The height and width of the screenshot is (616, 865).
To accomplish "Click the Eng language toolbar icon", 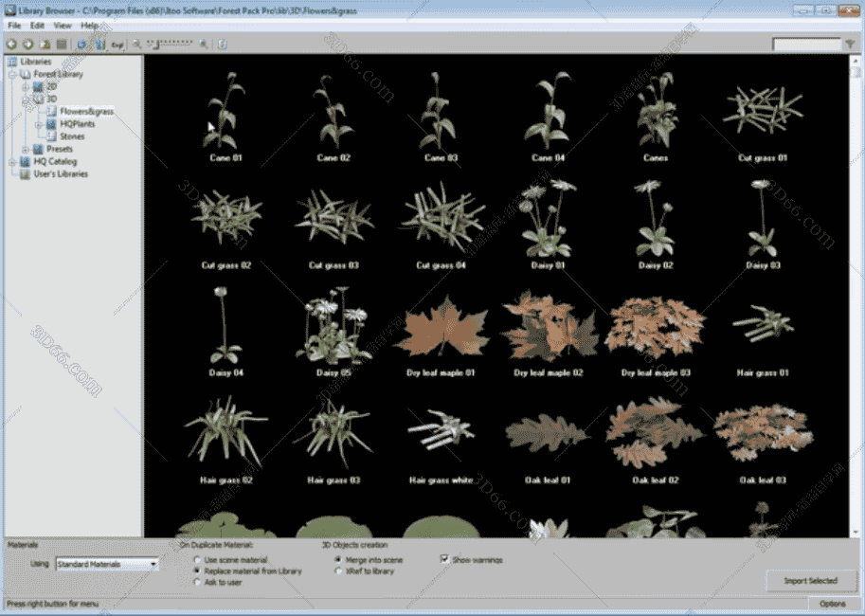I will (x=115, y=43).
